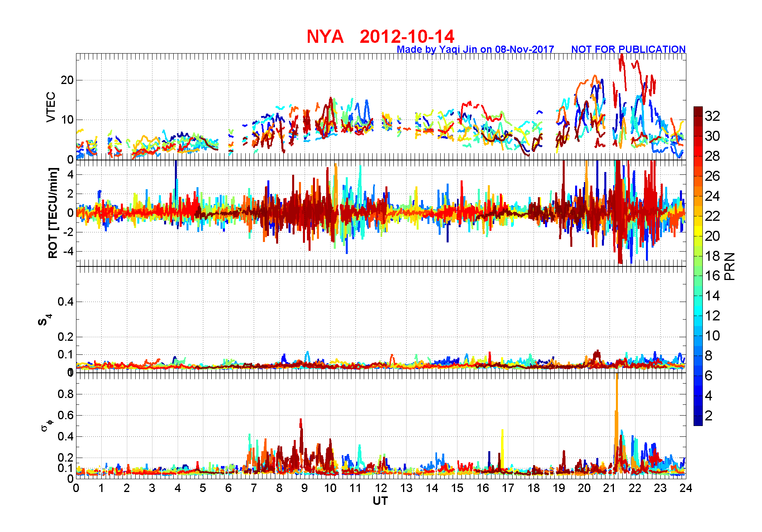The height and width of the screenshot is (532, 762).
Task: Click the x-axis tick label 12
Action: point(381,488)
